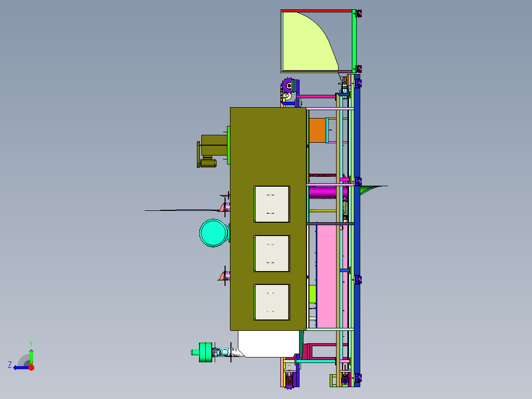Click the red origin ball of triad

(32, 367)
